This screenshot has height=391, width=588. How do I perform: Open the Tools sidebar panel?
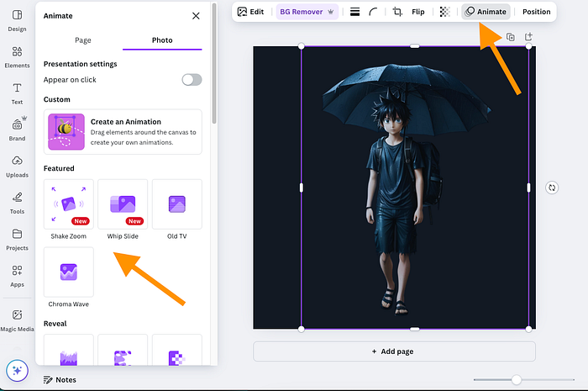click(x=17, y=203)
